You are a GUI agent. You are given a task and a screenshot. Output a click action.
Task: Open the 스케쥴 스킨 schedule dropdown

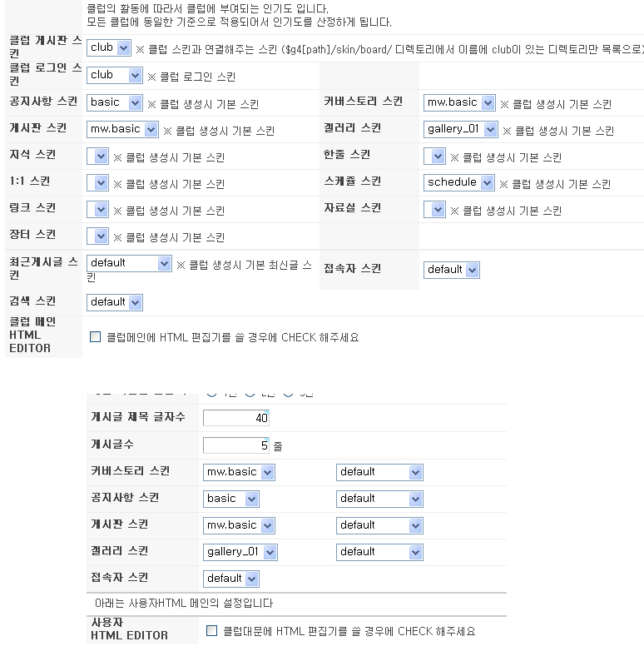458,183
